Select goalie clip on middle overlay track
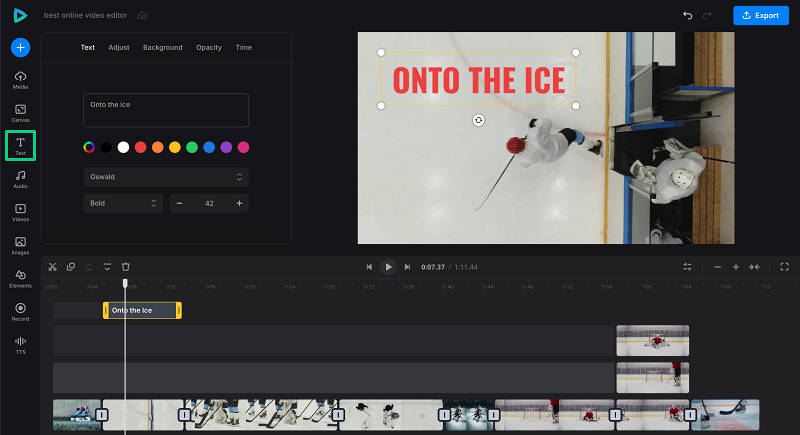Viewport: 800px width, 435px height. click(653, 378)
